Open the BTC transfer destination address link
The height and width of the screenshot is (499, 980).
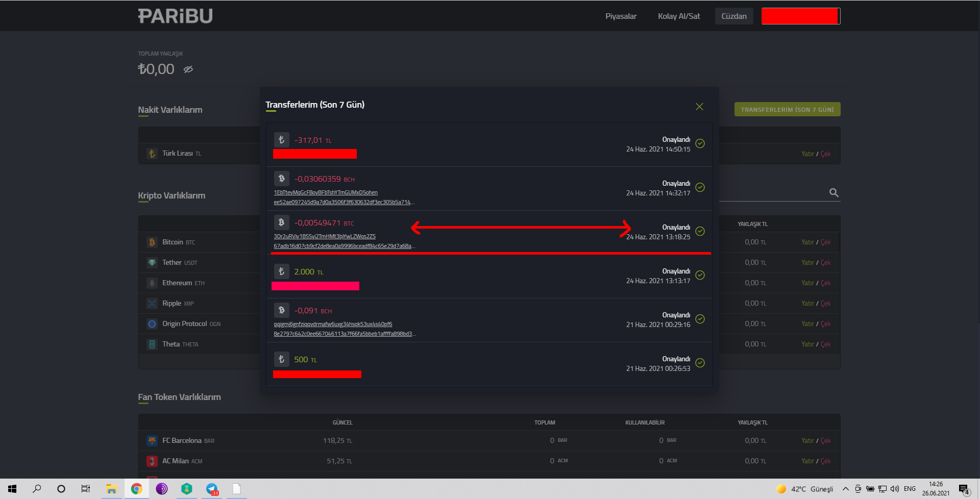pos(325,237)
